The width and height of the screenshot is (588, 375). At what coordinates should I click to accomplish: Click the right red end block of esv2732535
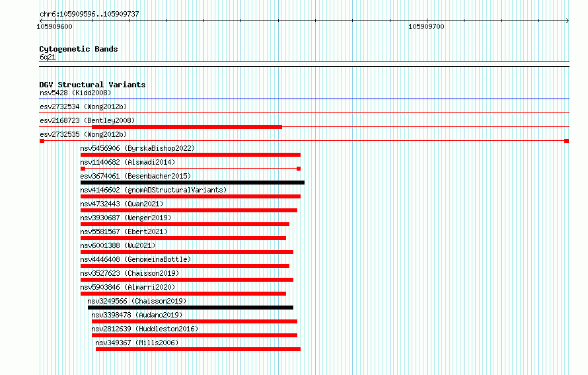pos(567,141)
